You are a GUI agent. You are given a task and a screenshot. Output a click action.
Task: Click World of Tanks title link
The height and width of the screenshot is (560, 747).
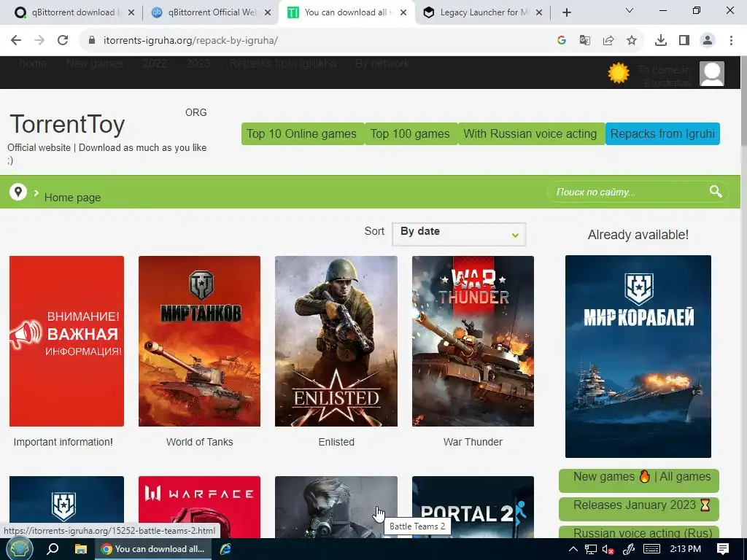point(200,442)
